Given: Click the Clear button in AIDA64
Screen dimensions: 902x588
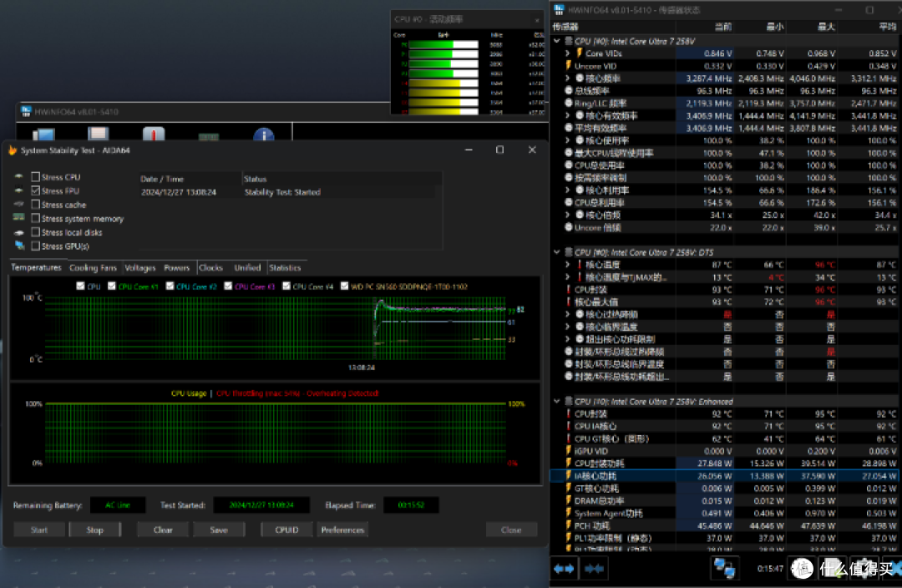Looking at the screenshot, I should coord(163,530).
